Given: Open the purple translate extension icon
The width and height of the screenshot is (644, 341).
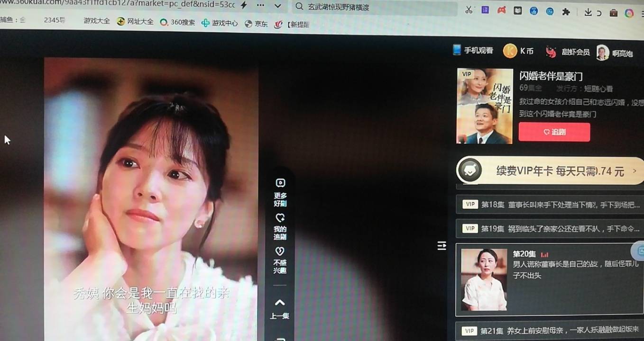Looking at the screenshot, I should [485, 10].
